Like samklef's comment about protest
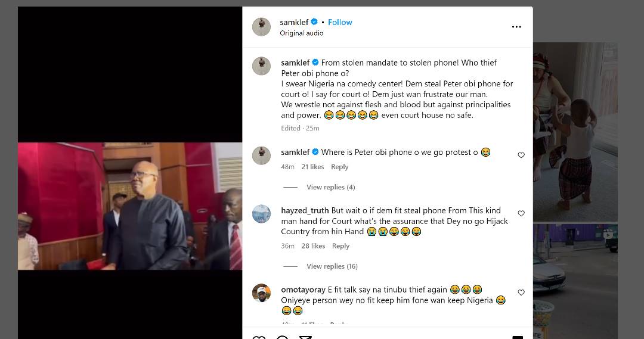644x339 pixels. [521, 155]
